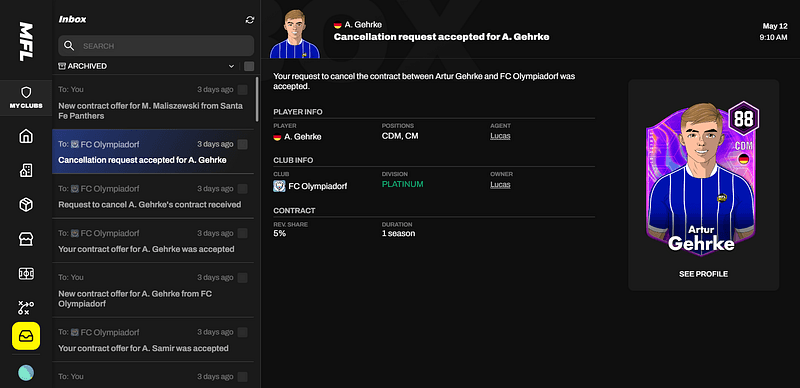The height and width of the screenshot is (388, 800).
Task: Click the inbox list scrollbar
Action: [x=257, y=100]
